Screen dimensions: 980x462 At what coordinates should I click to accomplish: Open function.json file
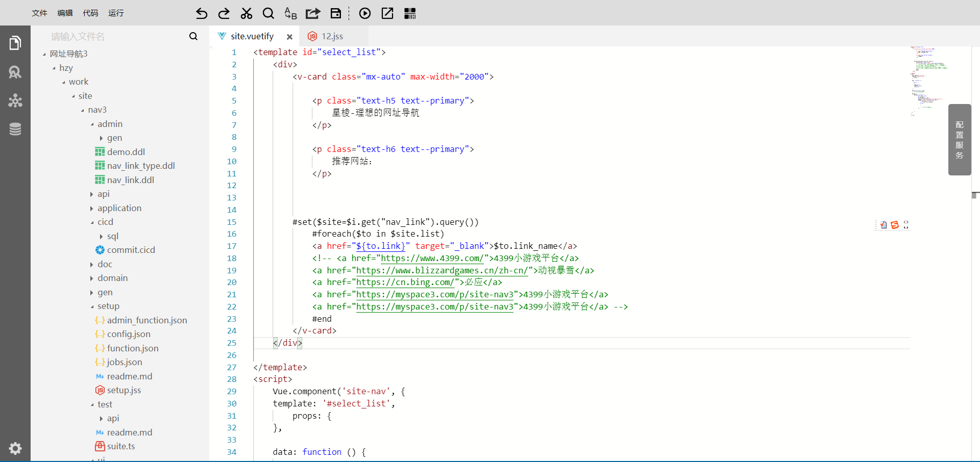133,348
